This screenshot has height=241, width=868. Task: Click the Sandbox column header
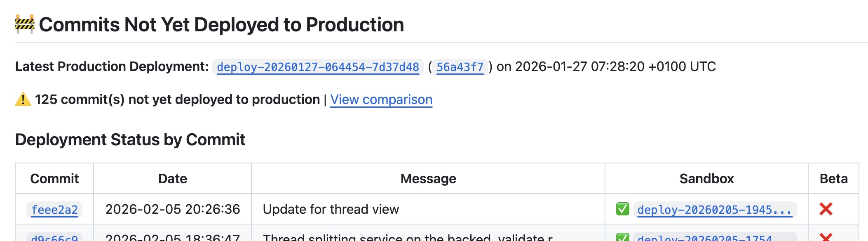click(706, 179)
